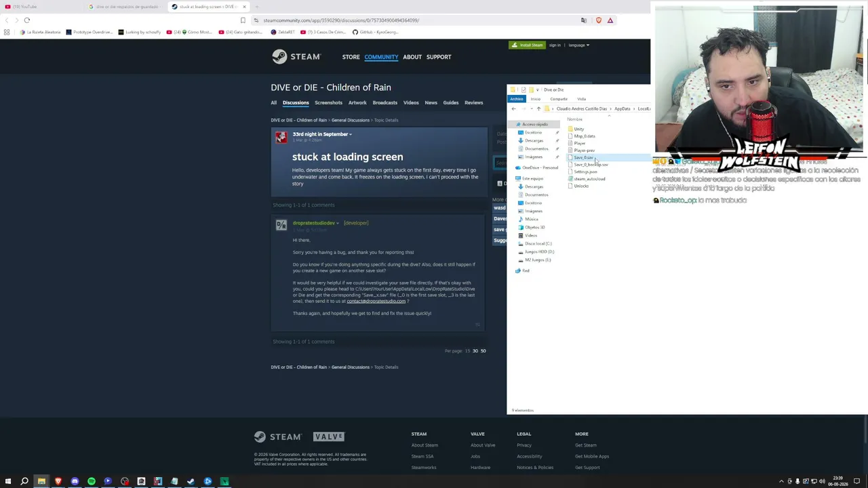The image size is (868, 488).
Task: Click the Brave Rewards triangle icon
Action: (610, 20)
